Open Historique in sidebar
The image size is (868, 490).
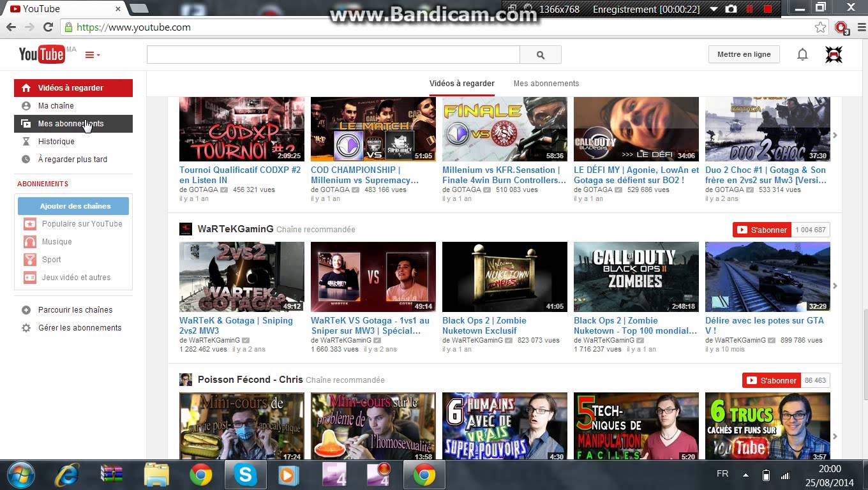click(73, 142)
